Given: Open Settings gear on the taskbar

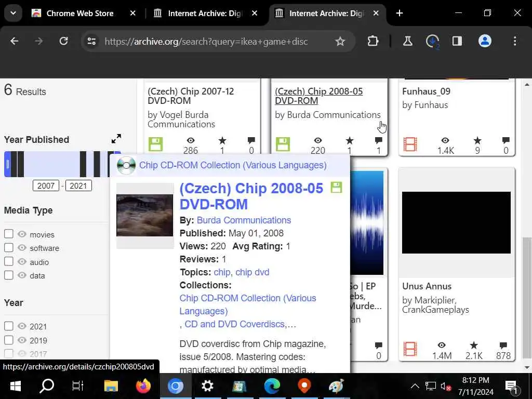Looking at the screenshot, I should tap(207, 386).
